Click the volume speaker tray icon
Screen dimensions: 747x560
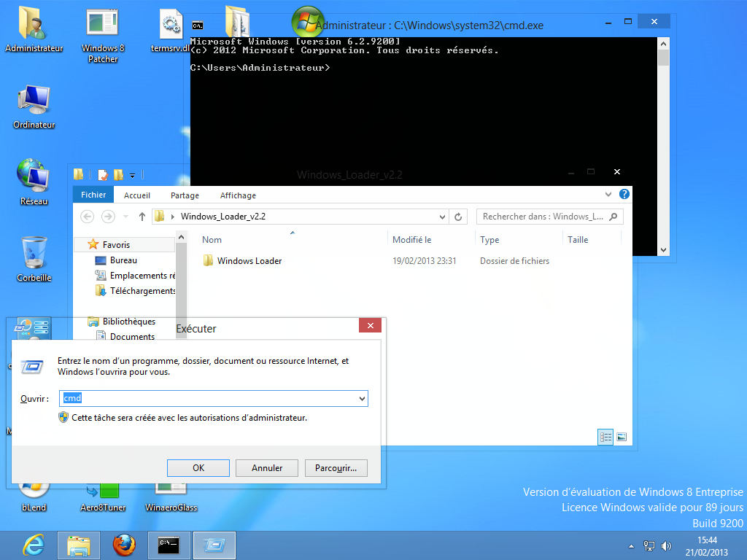(667, 545)
